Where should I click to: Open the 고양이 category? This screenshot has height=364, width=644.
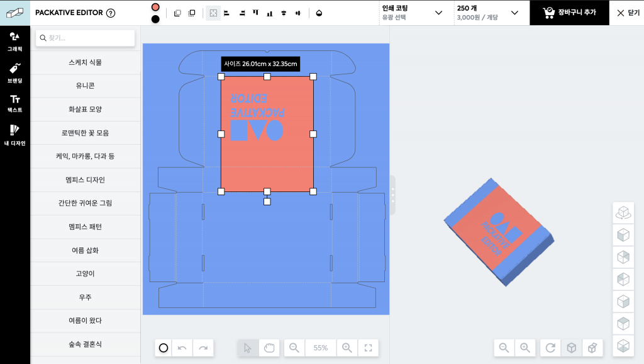click(85, 273)
